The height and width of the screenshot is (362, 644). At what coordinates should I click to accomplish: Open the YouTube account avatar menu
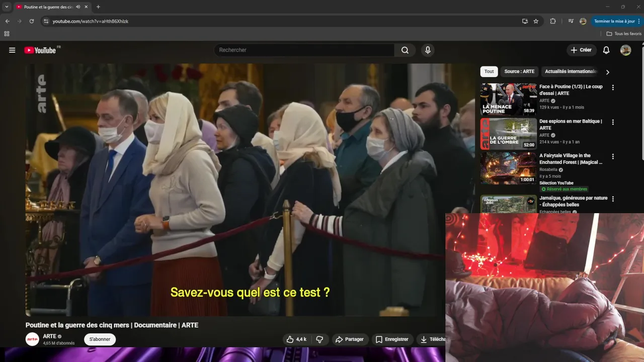click(x=625, y=50)
